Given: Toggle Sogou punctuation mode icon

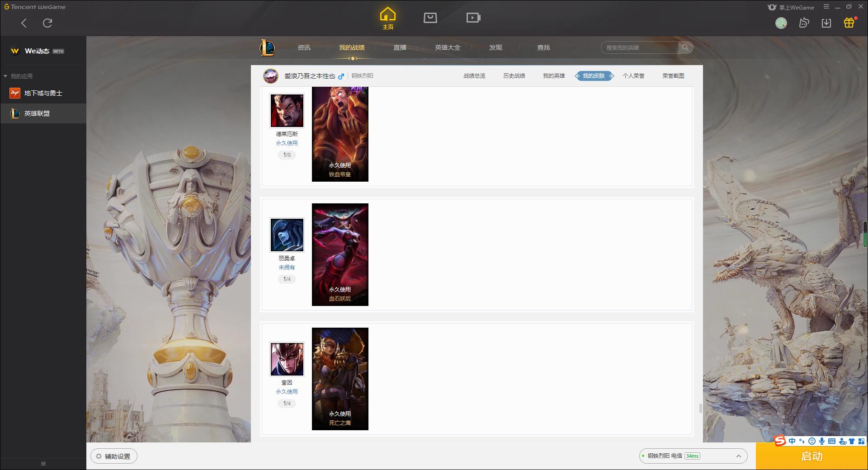Looking at the screenshot, I should point(802,442).
